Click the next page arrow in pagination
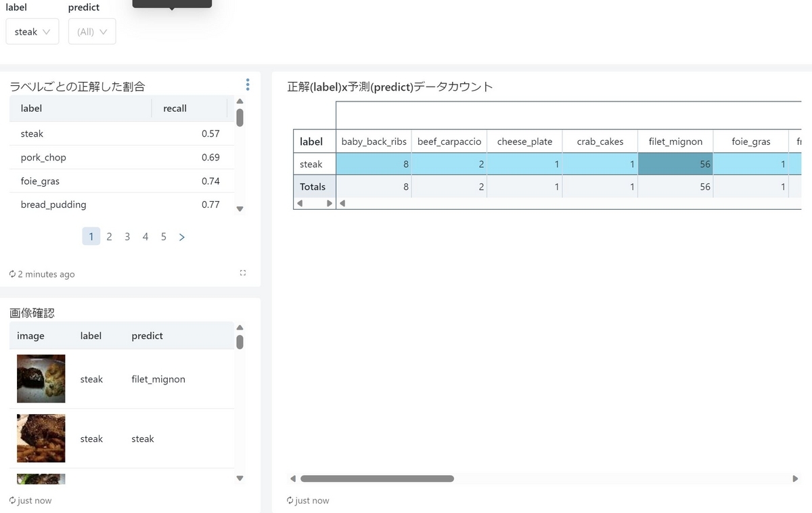 tap(182, 237)
